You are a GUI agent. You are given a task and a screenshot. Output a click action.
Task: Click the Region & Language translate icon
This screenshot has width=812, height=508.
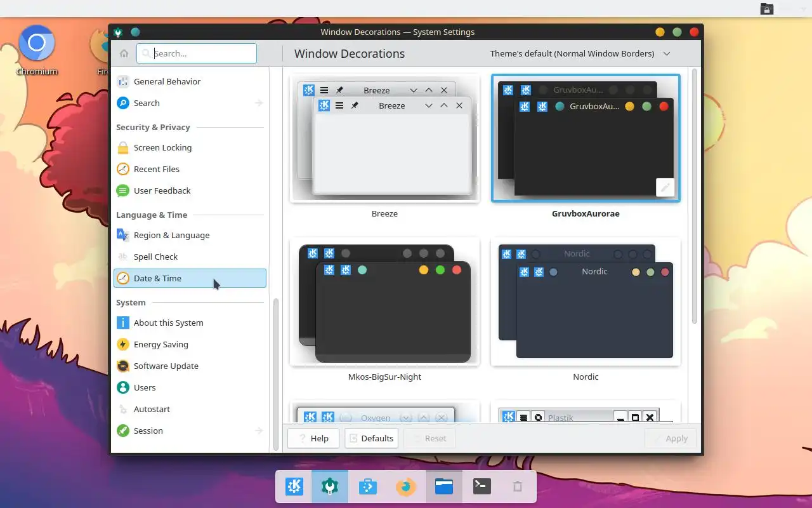point(123,235)
